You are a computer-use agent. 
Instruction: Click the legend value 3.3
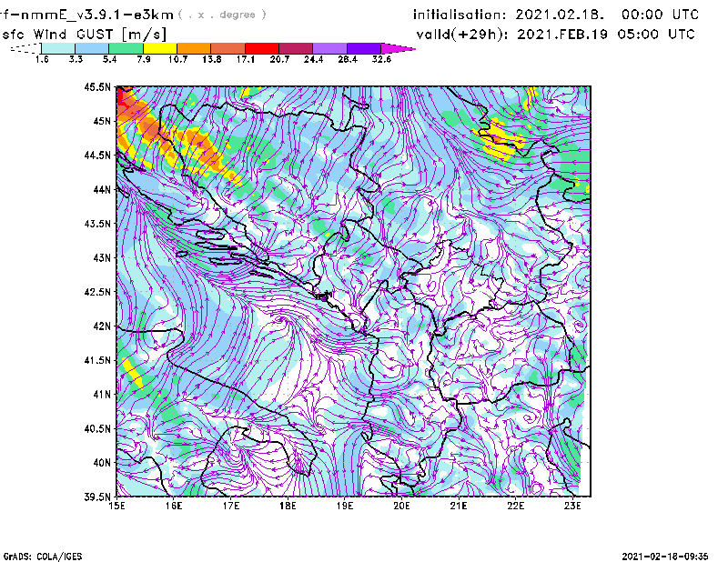[x=76, y=59]
